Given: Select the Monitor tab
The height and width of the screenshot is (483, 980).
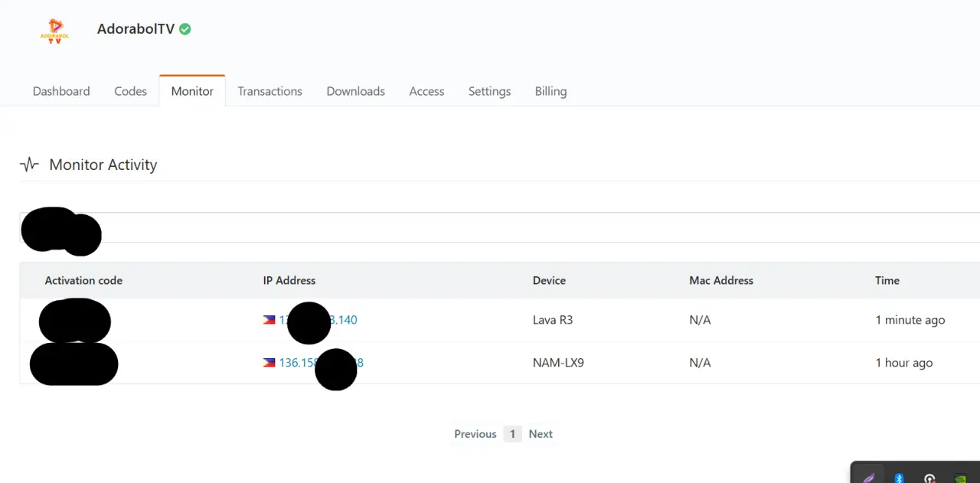Looking at the screenshot, I should click(x=192, y=91).
